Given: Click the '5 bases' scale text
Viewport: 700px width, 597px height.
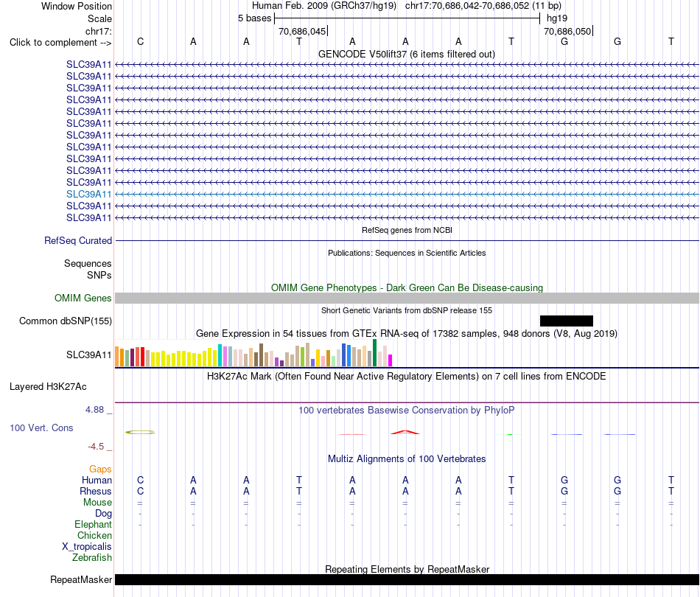Looking at the screenshot, I should click(254, 18).
